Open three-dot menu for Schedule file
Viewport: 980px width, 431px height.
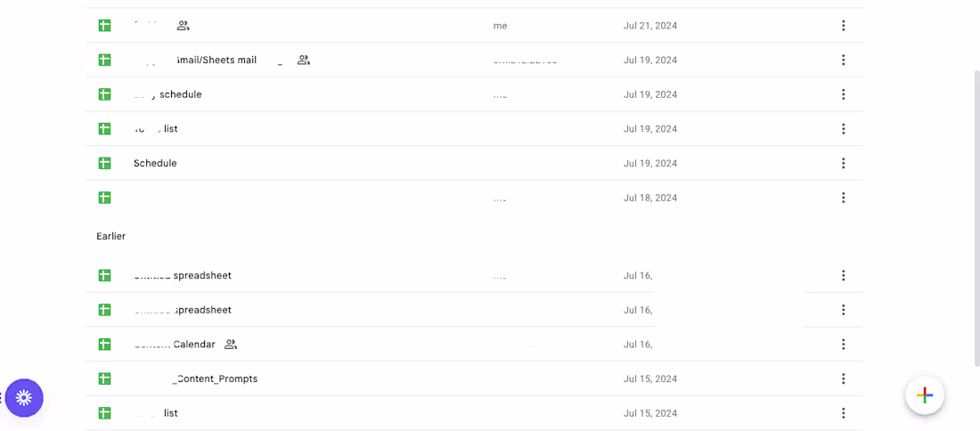point(843,164)
